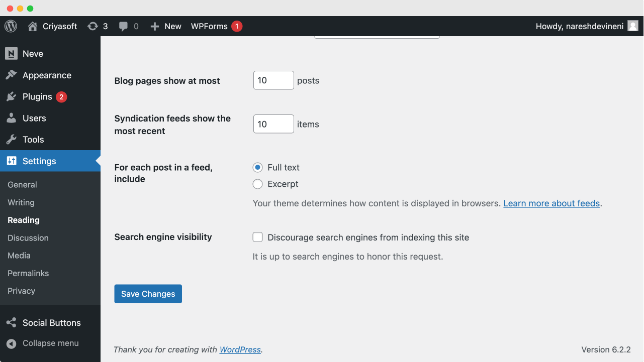Open the Social Buttons menu item

tap(50, 323)
